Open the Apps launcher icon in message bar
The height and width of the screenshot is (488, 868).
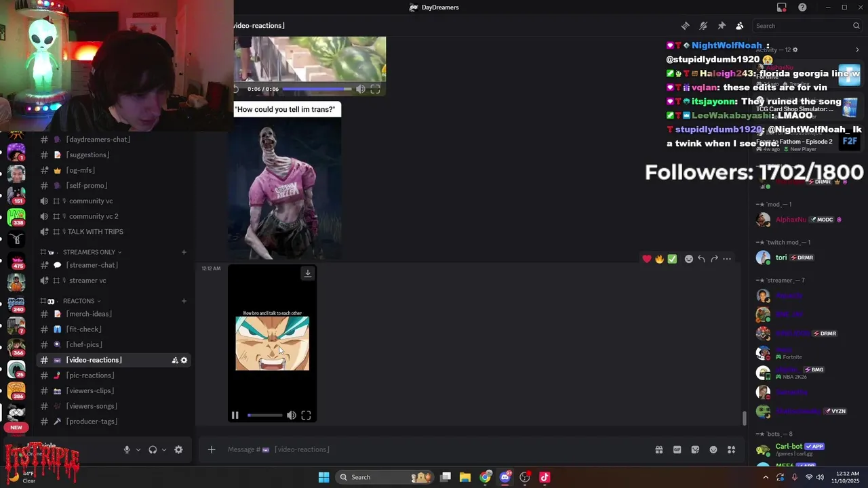pyautogui.click(x=731, y=449)
